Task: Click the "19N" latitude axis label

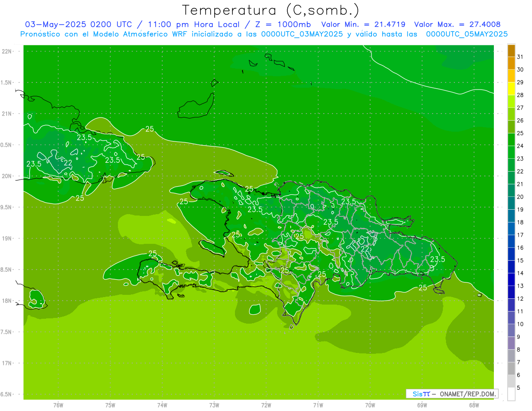Action: click(7, 239)
